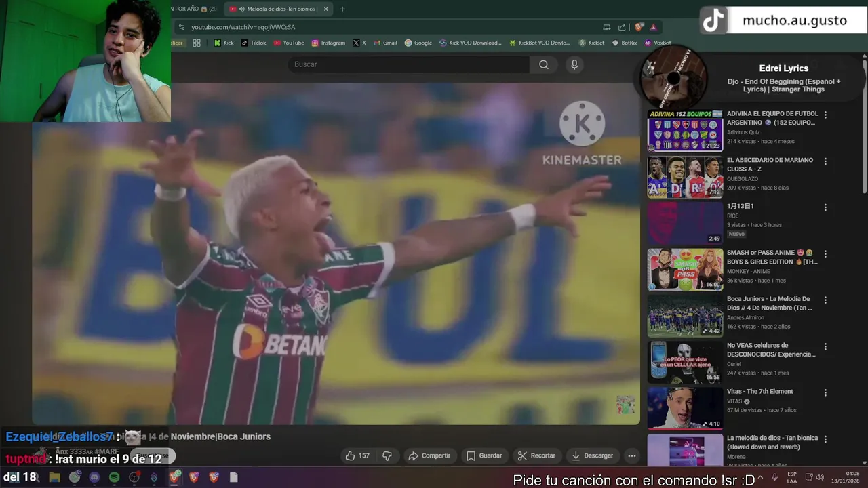Screen dimensions: 868x488
Task: Click the cast/install icon in the address bar
Action: coord(606,27)
